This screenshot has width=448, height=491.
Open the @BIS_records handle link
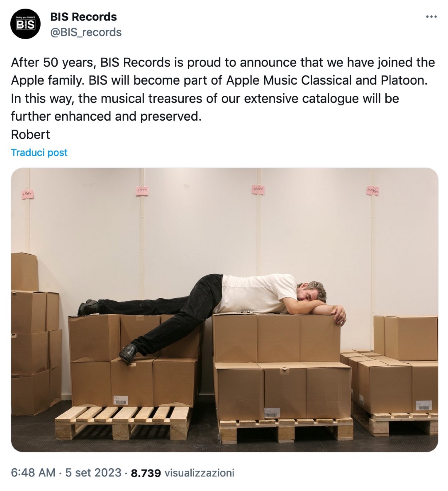click(x=86, y=32)
